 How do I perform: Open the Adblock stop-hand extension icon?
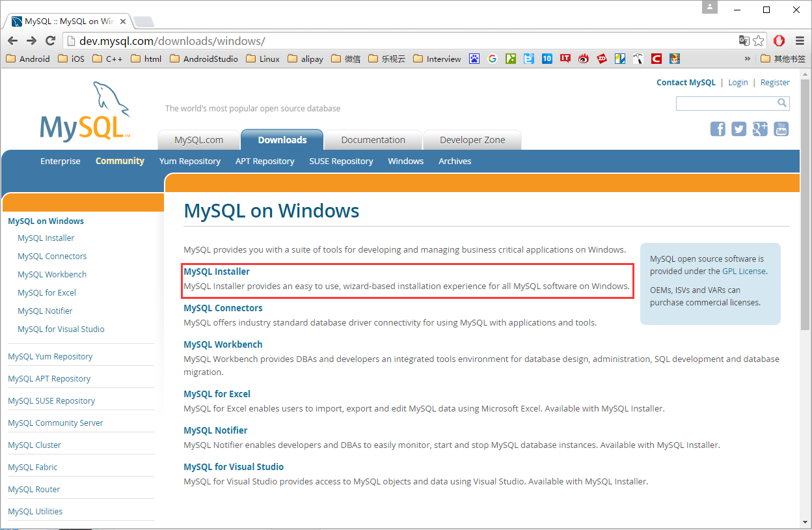click(779, 41)
